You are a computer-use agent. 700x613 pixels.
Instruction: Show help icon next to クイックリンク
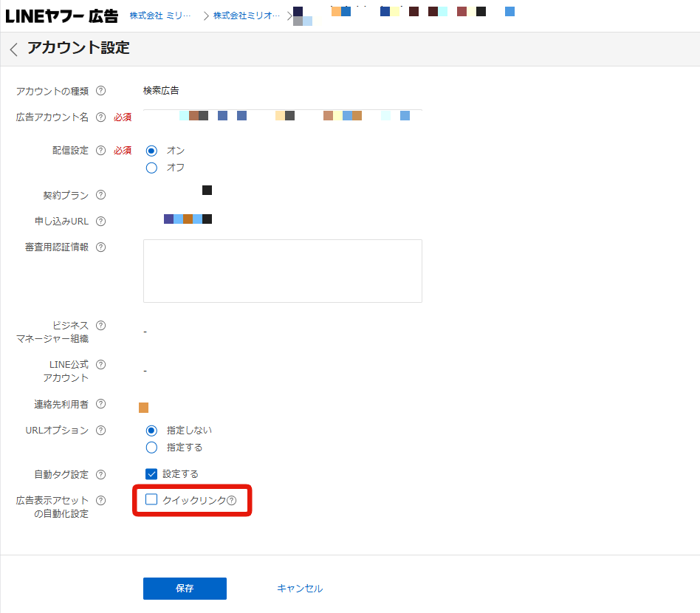point(232,501)
